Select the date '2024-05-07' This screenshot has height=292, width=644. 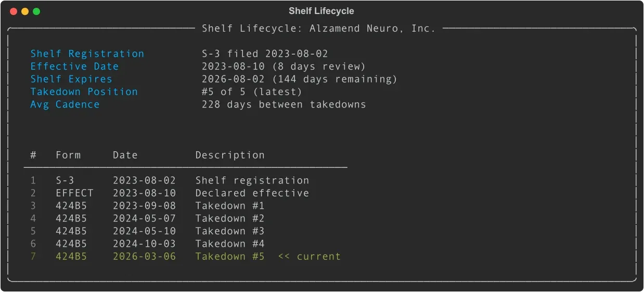pos(145,219)
